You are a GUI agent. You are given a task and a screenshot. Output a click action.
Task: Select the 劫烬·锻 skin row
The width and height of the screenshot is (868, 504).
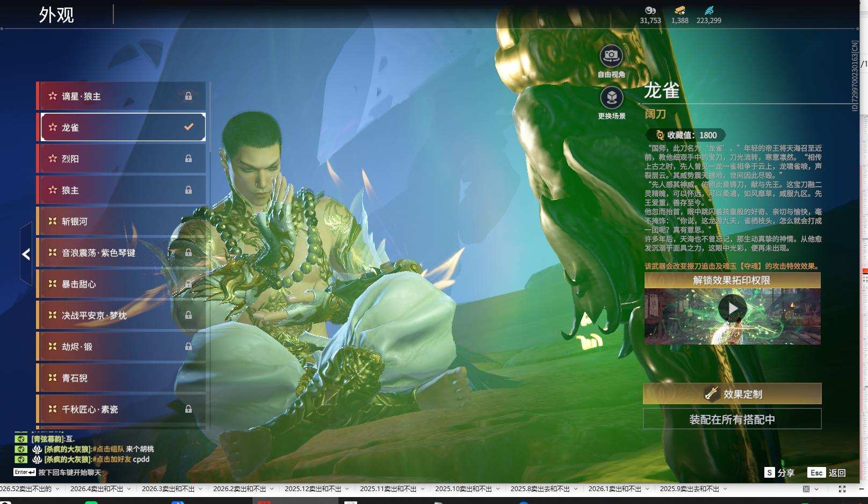pyautogui.click(x=121, y=346)
